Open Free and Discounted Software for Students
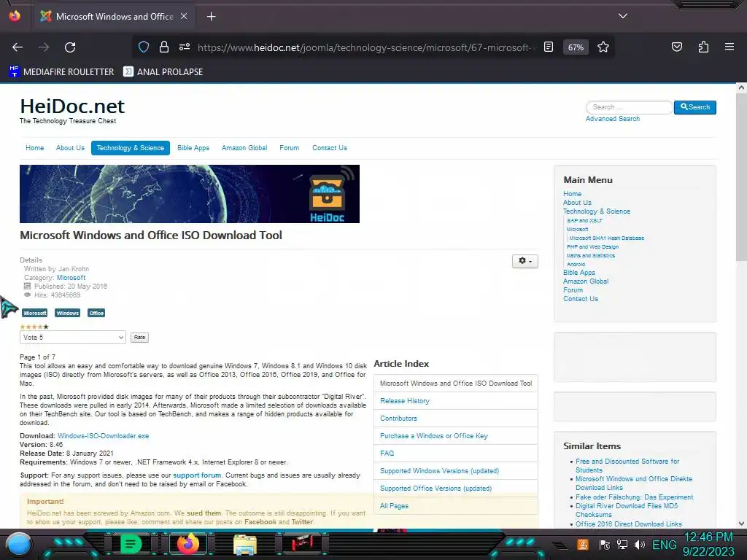 627,466
